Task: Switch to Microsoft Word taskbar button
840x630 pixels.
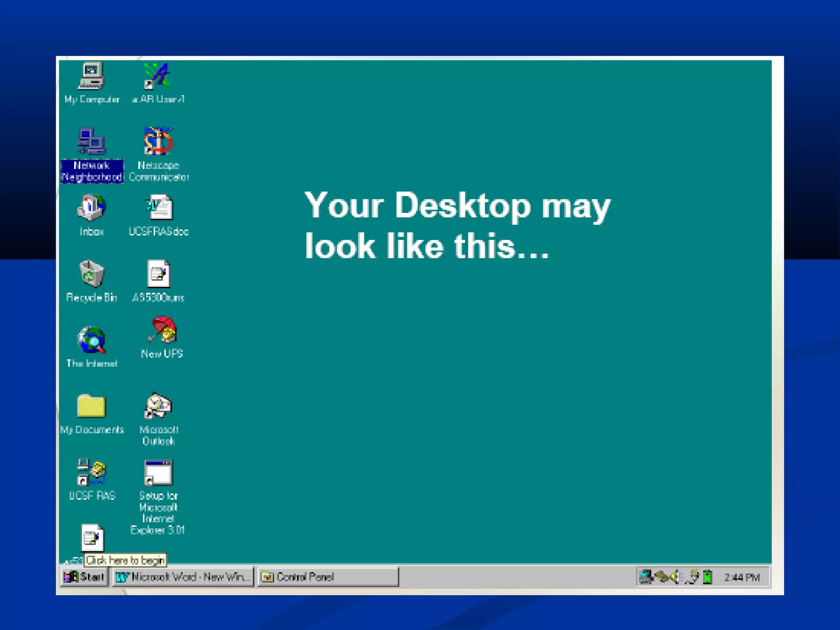Action: click(183, 577)
